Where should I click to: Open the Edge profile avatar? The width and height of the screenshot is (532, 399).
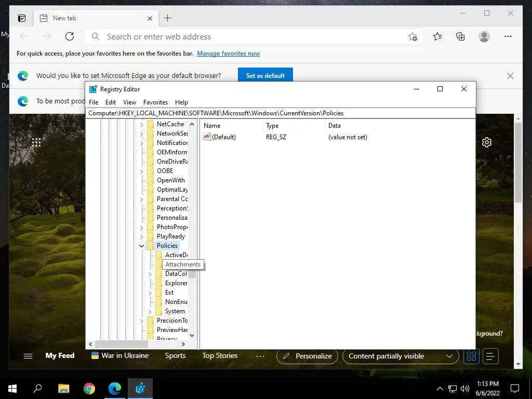484,36
